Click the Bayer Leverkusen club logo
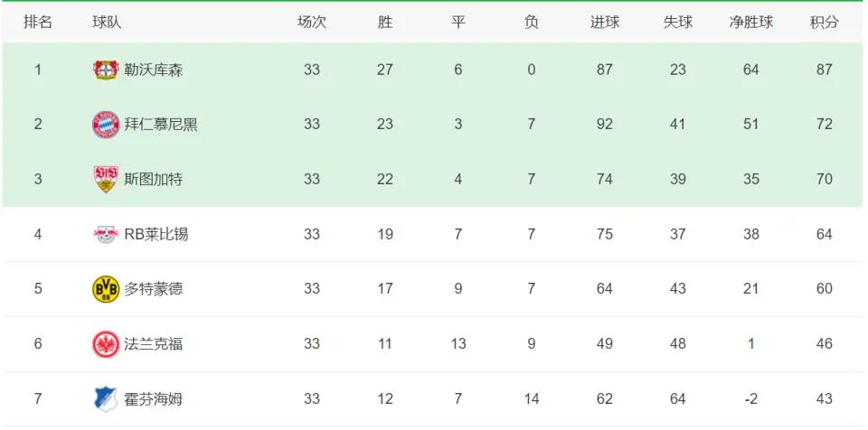Viewport: 868px width, 430px height. [106, 70]
